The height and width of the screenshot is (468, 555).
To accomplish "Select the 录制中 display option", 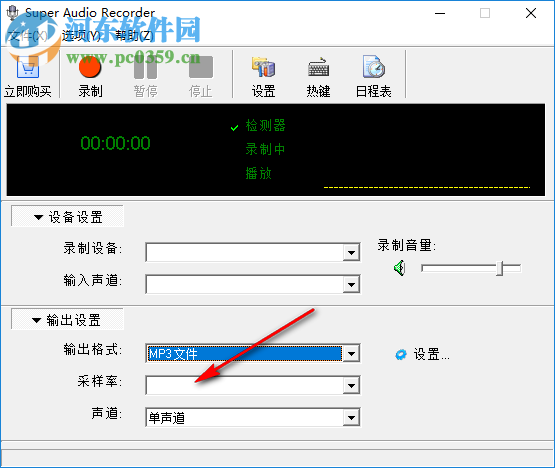I will [265, 149].
